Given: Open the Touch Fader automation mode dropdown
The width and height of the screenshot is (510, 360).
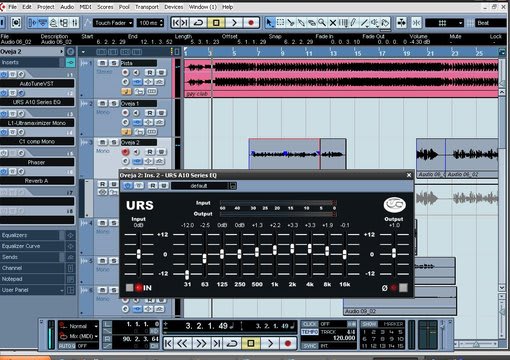Looking at the screenshot, I should tap(113, 23).
